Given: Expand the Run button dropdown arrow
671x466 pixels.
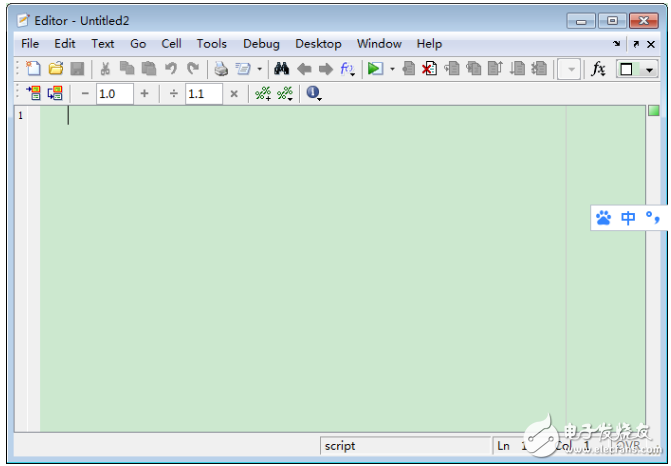Looking at the screenshot, I should coord(392,70).
